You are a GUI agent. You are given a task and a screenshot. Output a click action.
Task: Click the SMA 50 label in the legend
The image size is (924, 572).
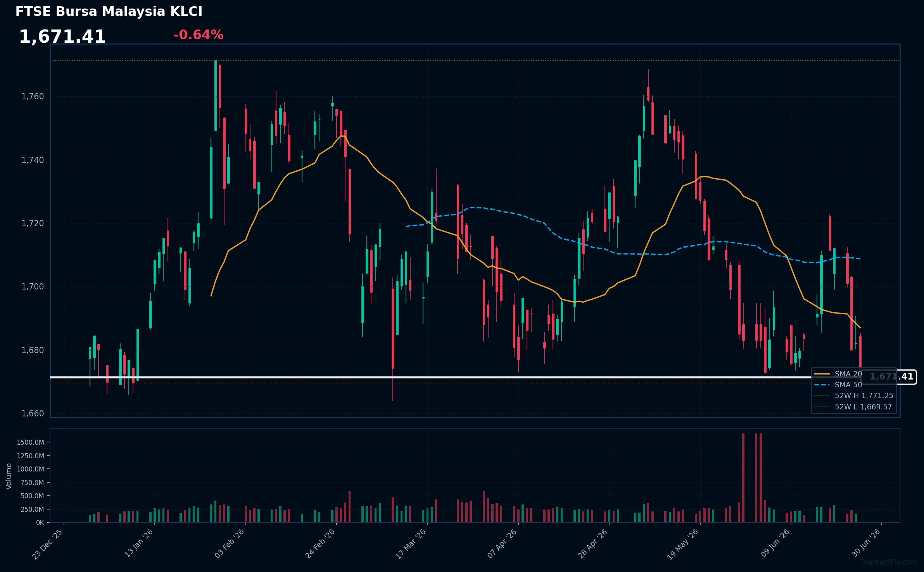click(x=848, y=385)
